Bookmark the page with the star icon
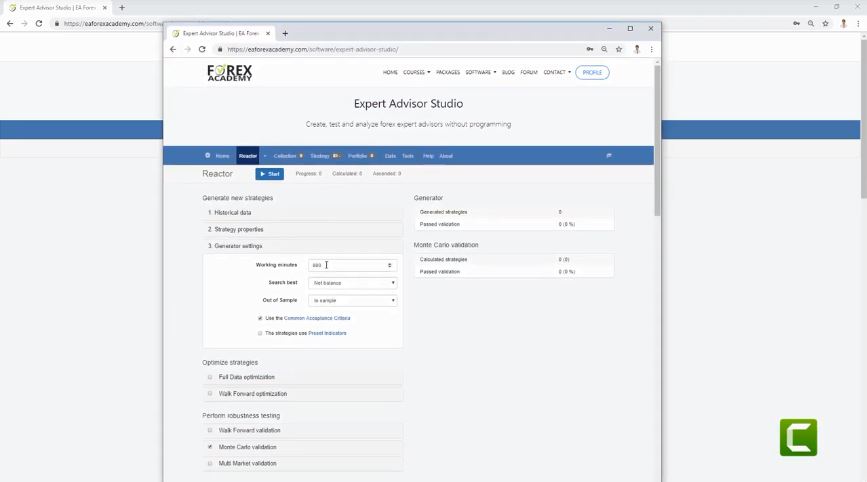The width and height of the screenshot is (867, 482). tap(619, 49)
